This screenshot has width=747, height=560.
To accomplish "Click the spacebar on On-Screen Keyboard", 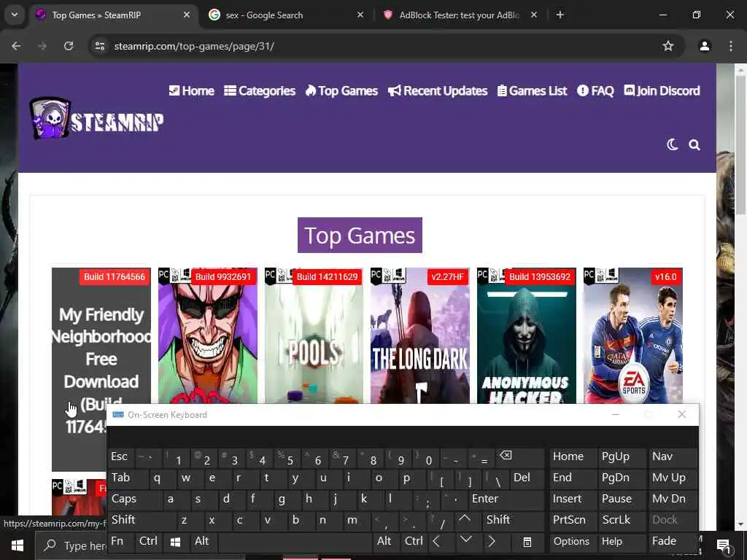I will point(295,541).
